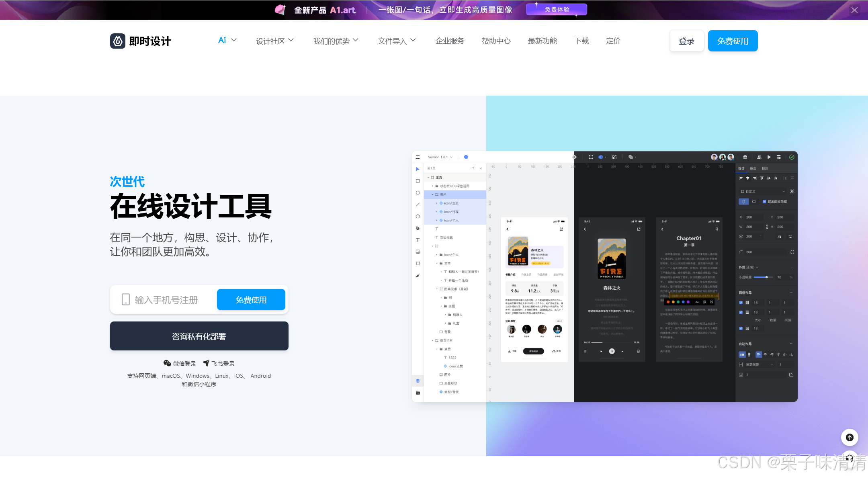
Task: Click the 登录 button
Action: (686, 41)
